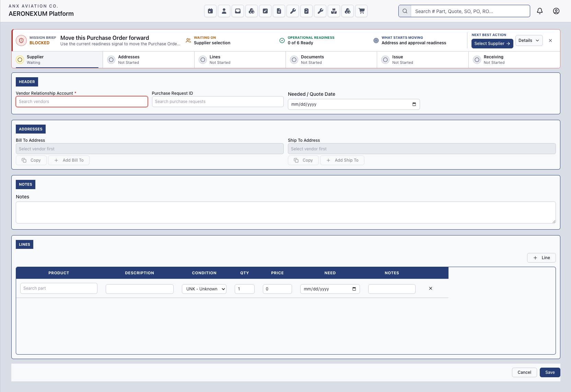Viewport: 571px width, 392px height.
Task: Open the Receiving step
Action: tap(514, 60)
